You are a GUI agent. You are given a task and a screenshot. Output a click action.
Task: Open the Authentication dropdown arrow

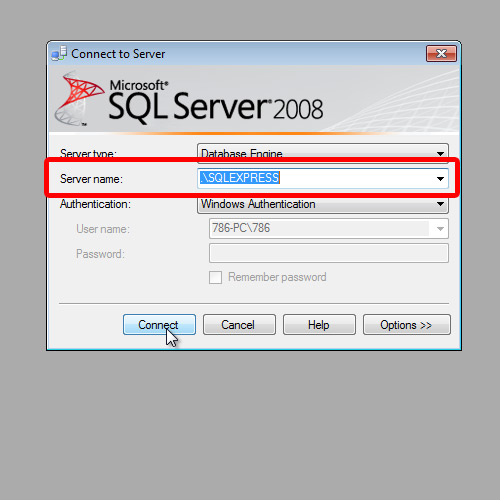click(440, 204)
